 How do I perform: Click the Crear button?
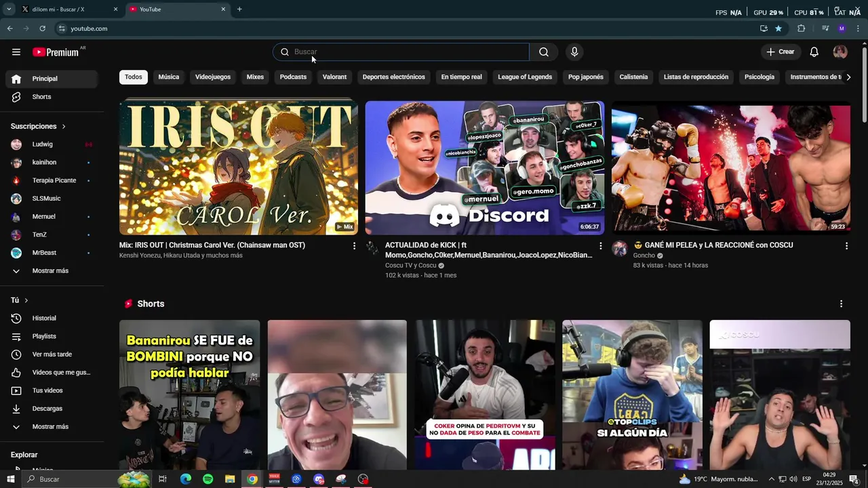[x=781, y=52]
